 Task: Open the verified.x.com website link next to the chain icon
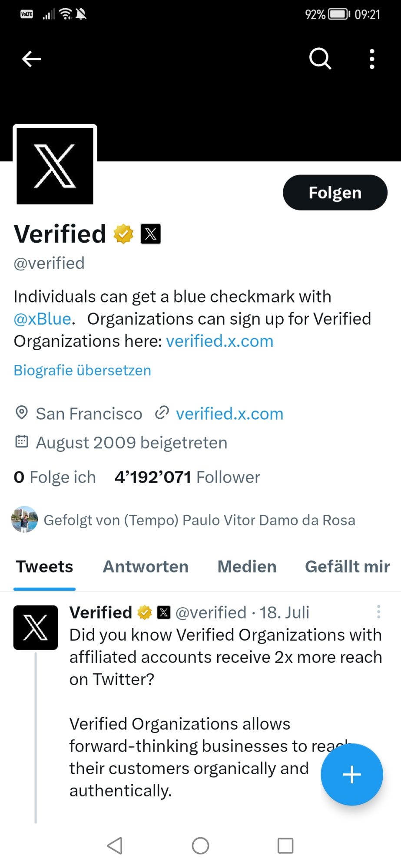point(229,414)
